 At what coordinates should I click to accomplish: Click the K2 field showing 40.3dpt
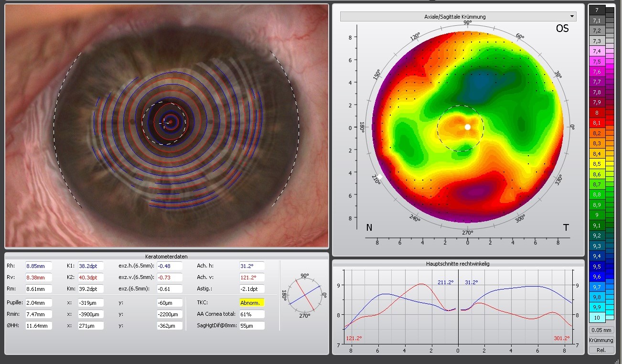[91, 278]
